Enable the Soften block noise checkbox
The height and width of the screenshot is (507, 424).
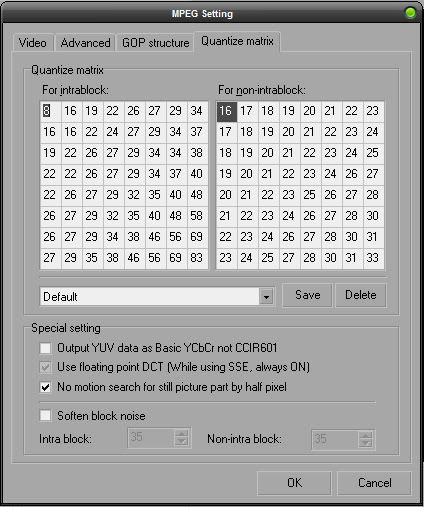pos(45,416)
